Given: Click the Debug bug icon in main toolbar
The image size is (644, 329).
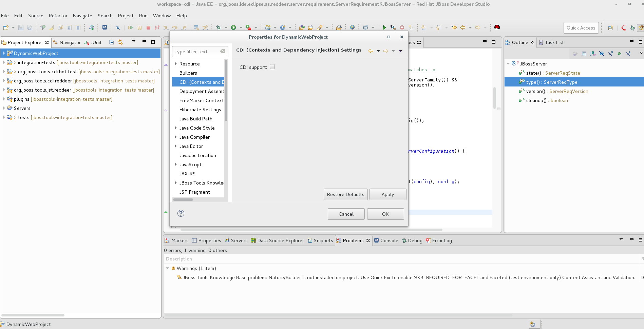Looking at the screenshot, I should 219,27.
